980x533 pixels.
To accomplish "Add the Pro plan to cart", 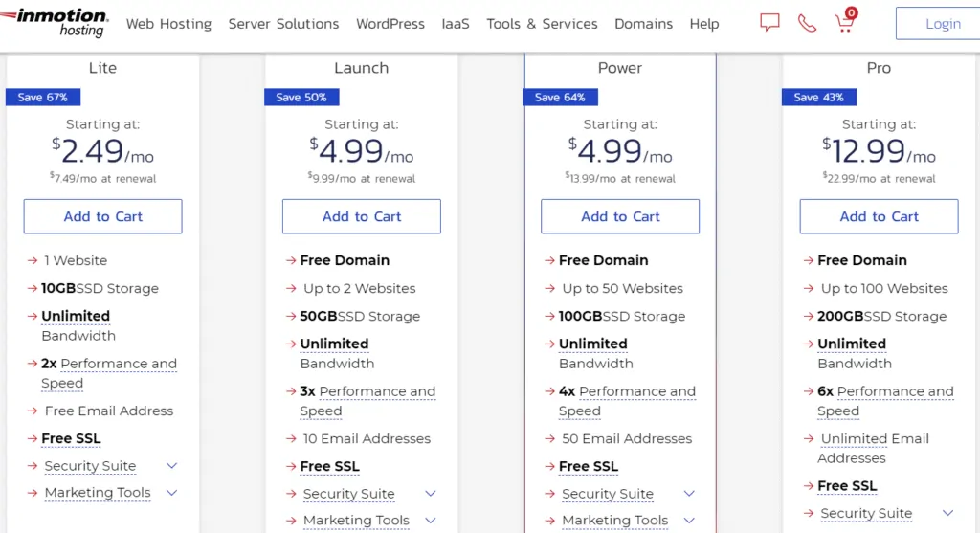I will [x=879, y=216].
